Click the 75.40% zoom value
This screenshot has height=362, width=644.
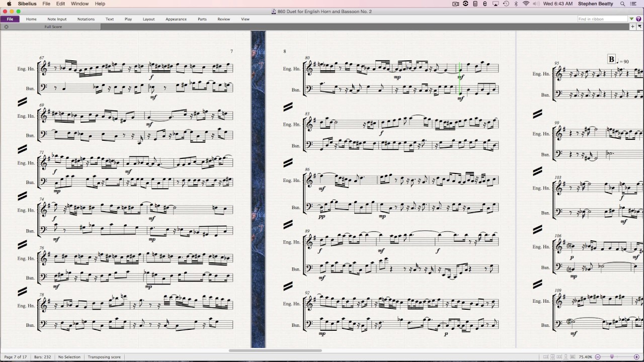pyautogui.click(x=585, y=357)
